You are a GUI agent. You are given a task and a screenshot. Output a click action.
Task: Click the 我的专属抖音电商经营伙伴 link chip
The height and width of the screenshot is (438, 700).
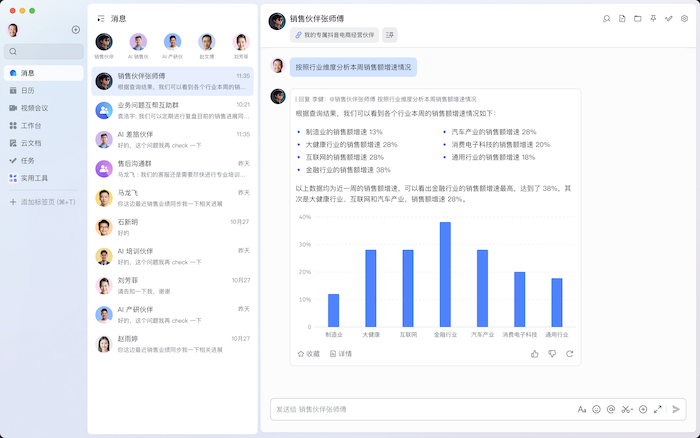pos(334,35)
